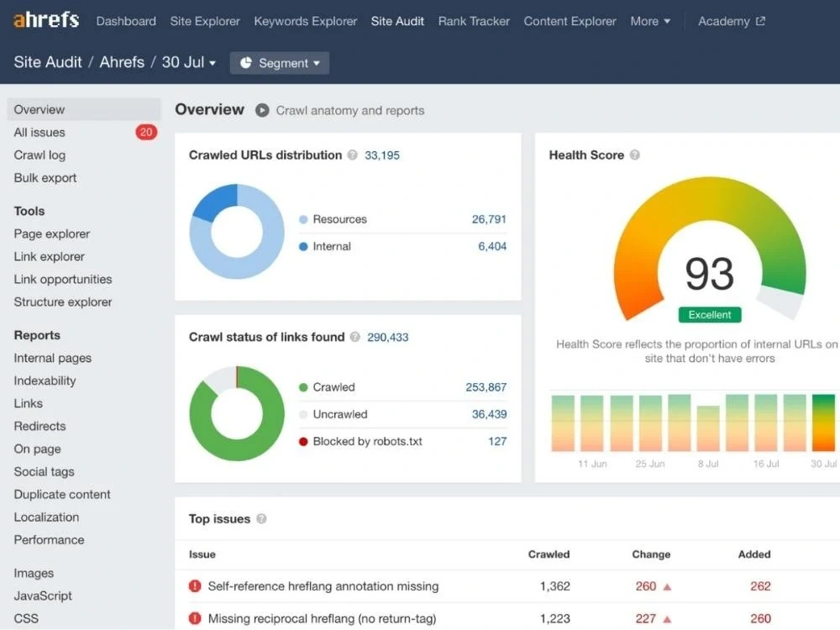Open JavaScript report

click(x=43, y=596)
